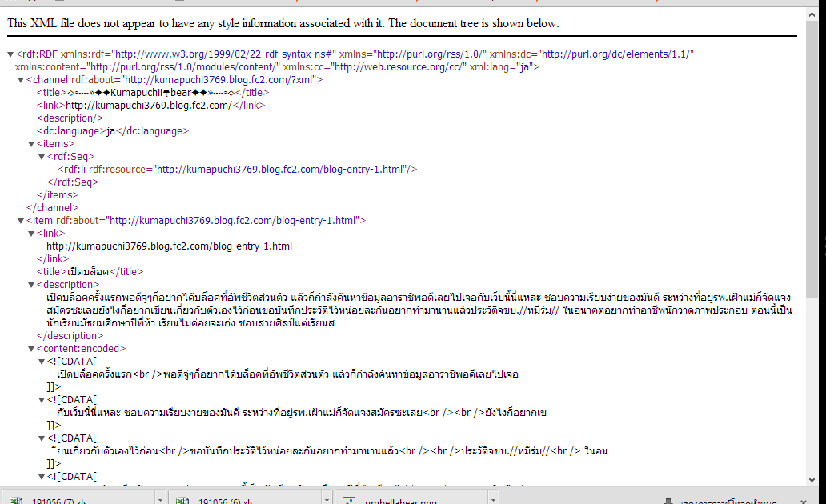Collapse the channel element triangle
The height and width of the screenshot is (504, 826).
point(21,80)
